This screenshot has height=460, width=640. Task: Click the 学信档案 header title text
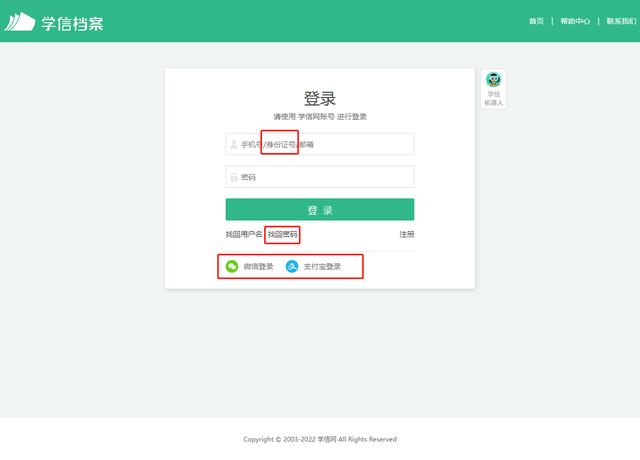[x=72, y=23]
